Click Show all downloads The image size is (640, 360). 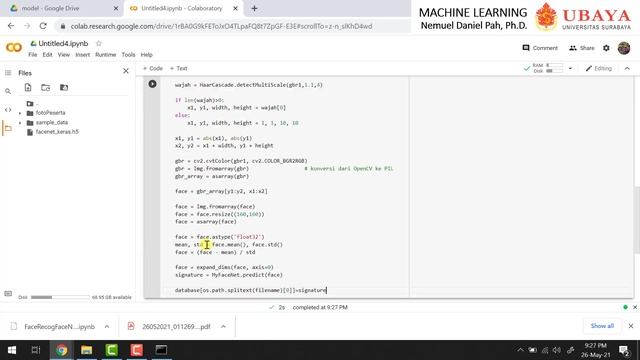(602, 326)
